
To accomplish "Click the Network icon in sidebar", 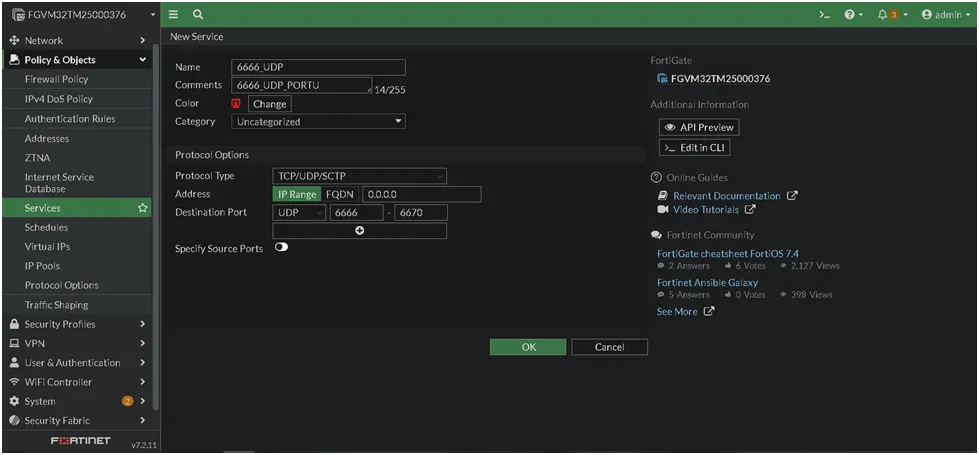I will 15,41.
